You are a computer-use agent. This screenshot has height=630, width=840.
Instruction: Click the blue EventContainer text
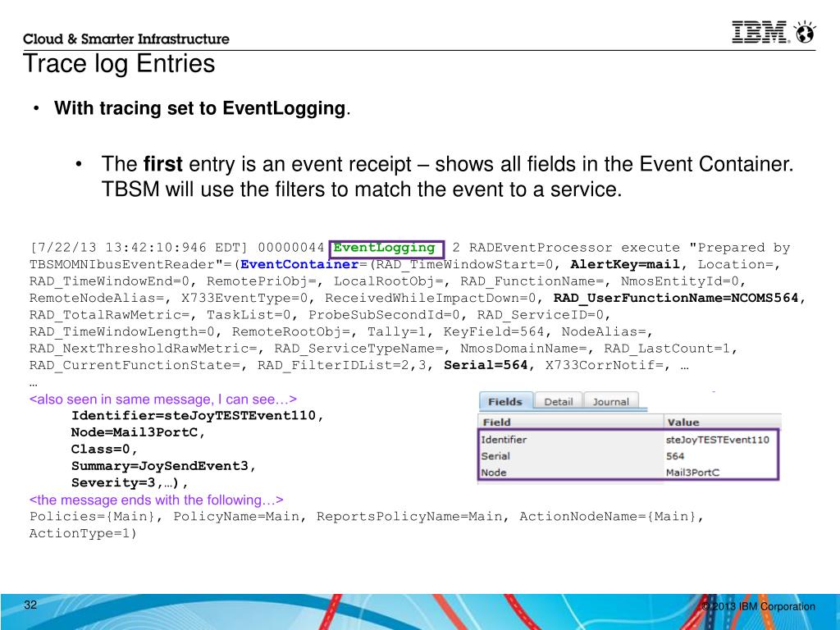[299, 265]
